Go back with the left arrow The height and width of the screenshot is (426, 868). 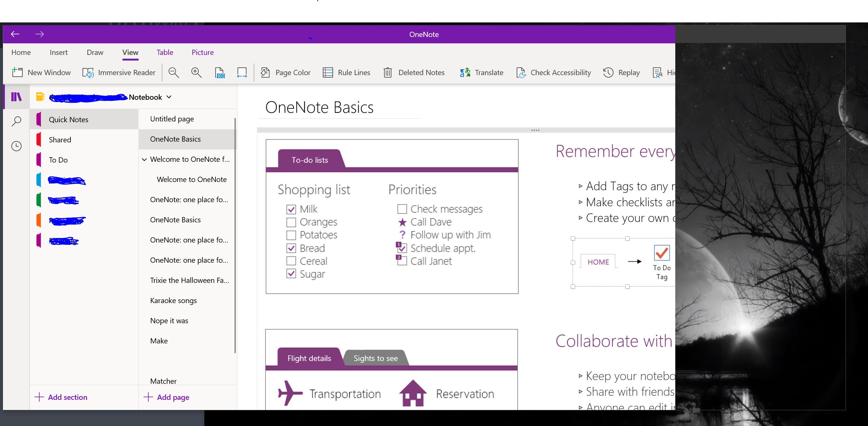(15, 34)
